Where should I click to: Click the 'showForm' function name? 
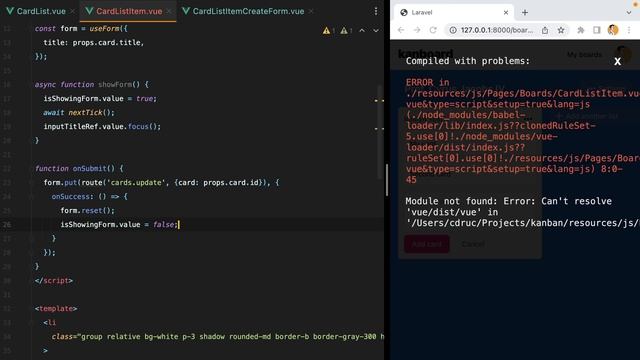tap(115, 84)
